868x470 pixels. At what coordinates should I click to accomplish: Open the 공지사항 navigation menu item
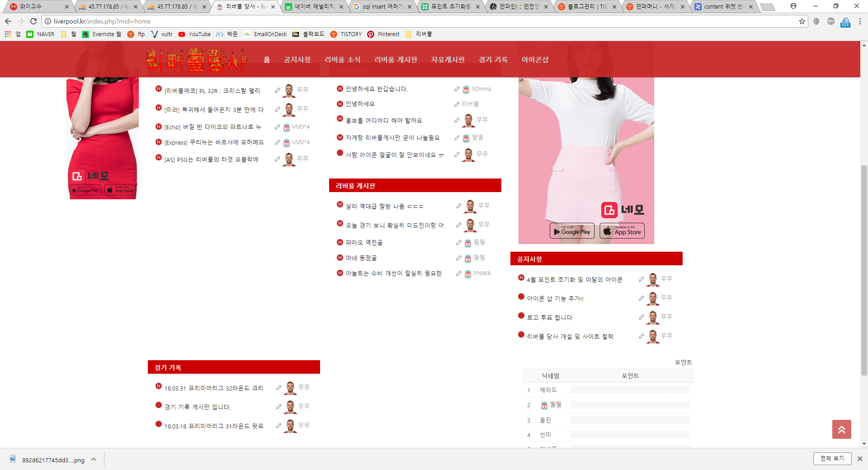[x=297, y=60]
